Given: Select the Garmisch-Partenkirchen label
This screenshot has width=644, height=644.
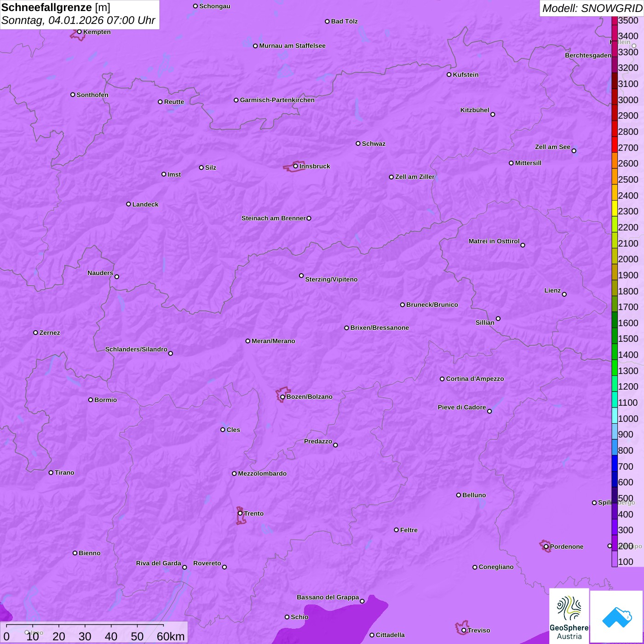Looking at the screenshot, I should pyautogui.click(x=277, y=100).
